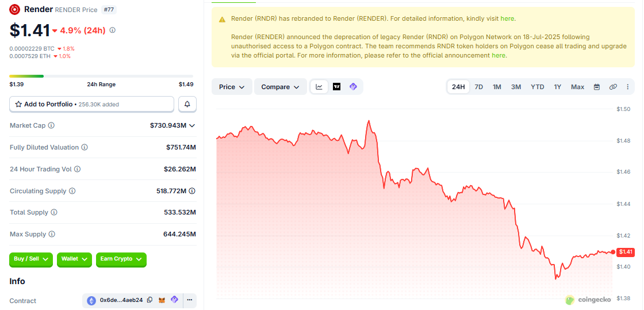The width and height of the screenshot is (644, 310).
Task: Click the price alert bell icon
Action: tap(187, 104)
